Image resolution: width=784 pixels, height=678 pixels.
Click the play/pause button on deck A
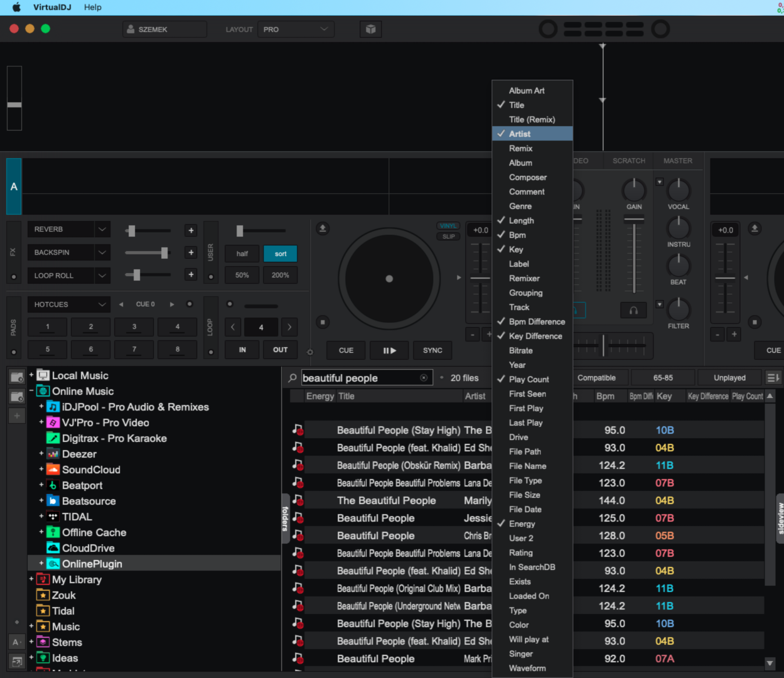point(389,350)
